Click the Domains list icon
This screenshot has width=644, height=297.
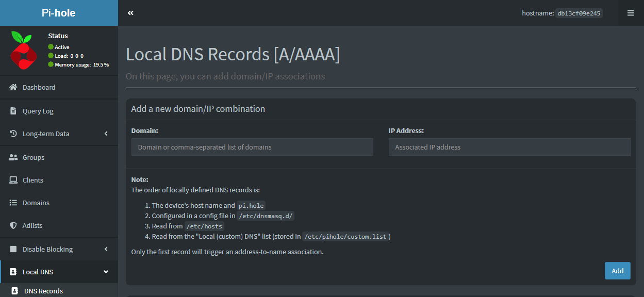[13, 203]
